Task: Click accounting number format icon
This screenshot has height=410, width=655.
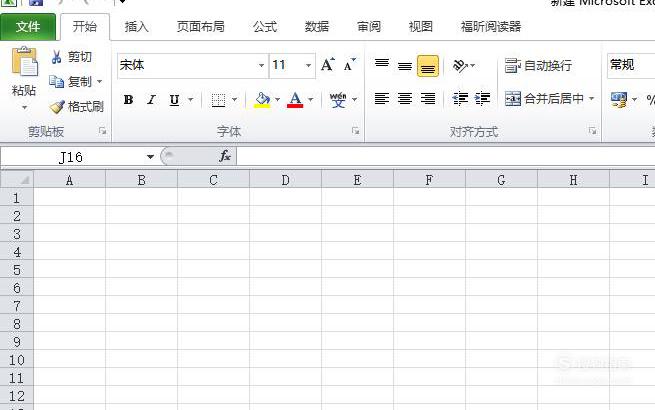Action: 619,99
